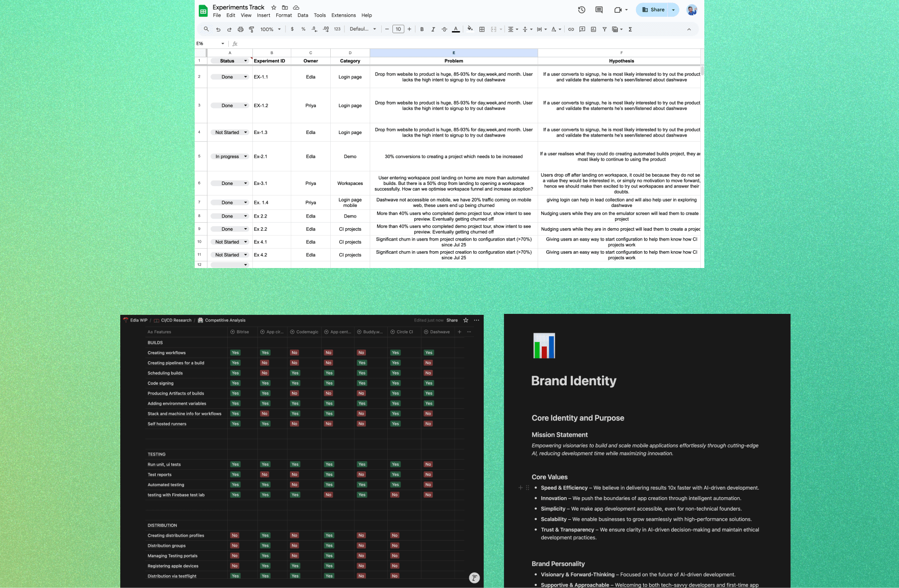
Task: Open the Data menu
Action: 303,15
